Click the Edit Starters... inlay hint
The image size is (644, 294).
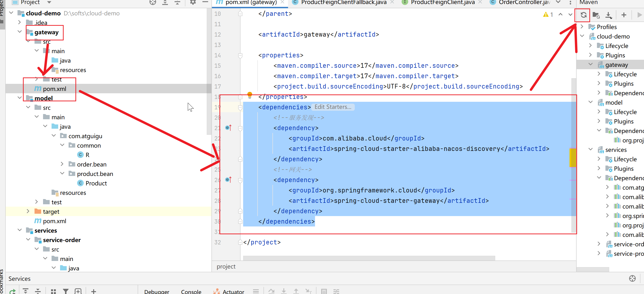tap(333, 107)
